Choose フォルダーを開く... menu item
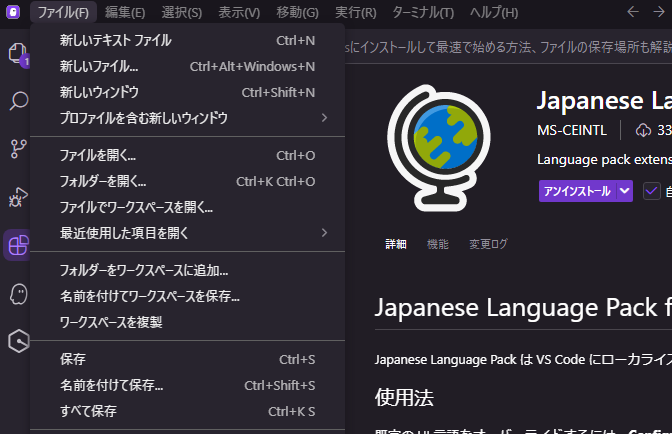 tap(187, 182)
